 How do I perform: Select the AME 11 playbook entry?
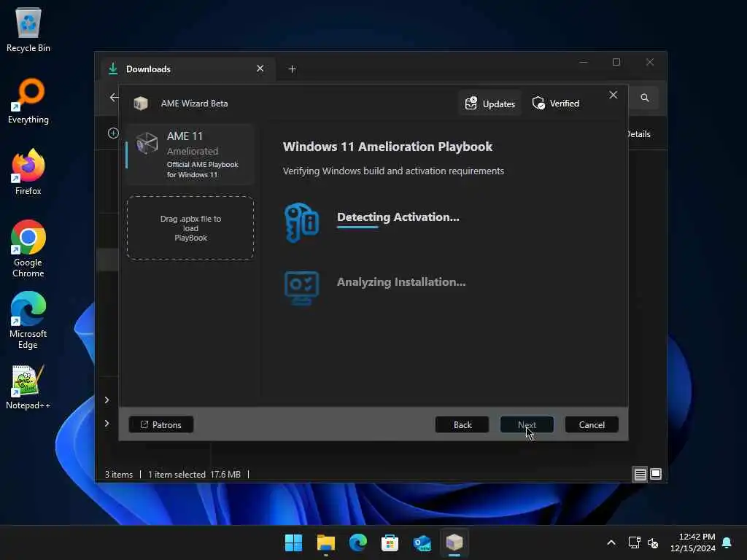pos(190,155)
